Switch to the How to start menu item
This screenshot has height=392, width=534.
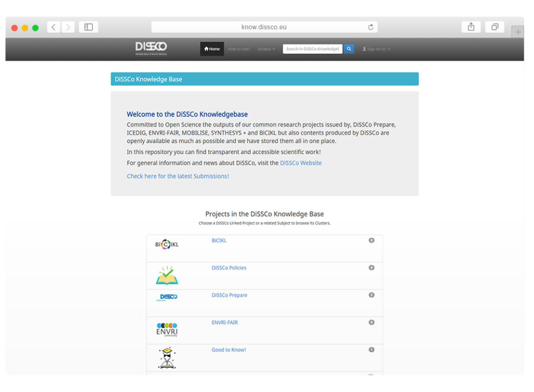pos(239,48)
